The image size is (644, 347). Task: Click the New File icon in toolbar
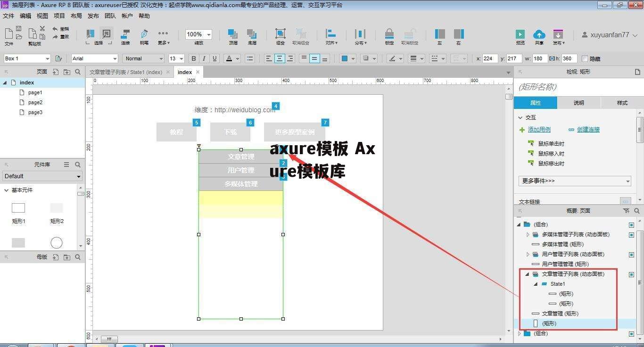click(8, 33)
